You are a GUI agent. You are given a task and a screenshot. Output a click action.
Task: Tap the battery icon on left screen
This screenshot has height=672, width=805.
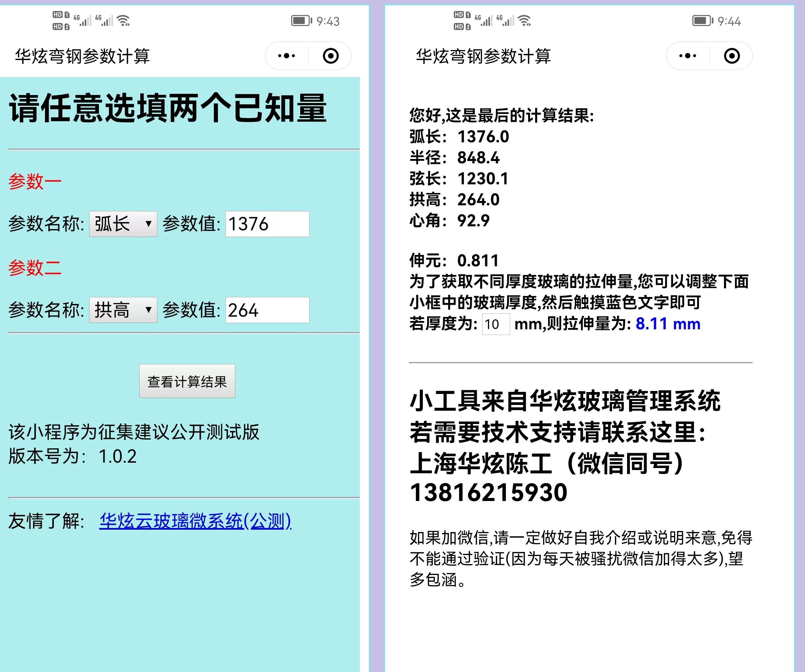coord(302,20)
